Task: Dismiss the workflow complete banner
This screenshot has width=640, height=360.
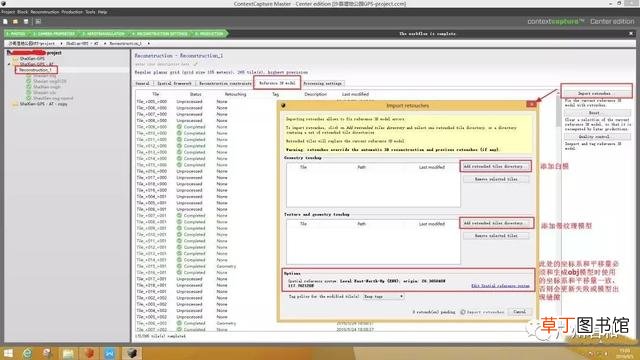Action: tap(631, 33)
